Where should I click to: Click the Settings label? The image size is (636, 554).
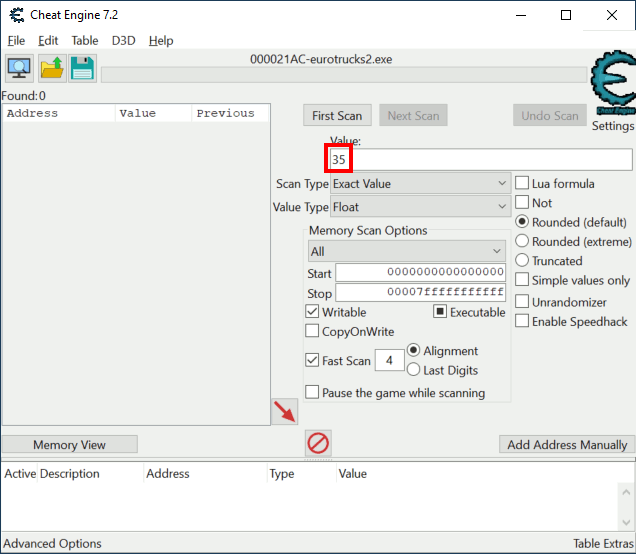tap(612, 126)
